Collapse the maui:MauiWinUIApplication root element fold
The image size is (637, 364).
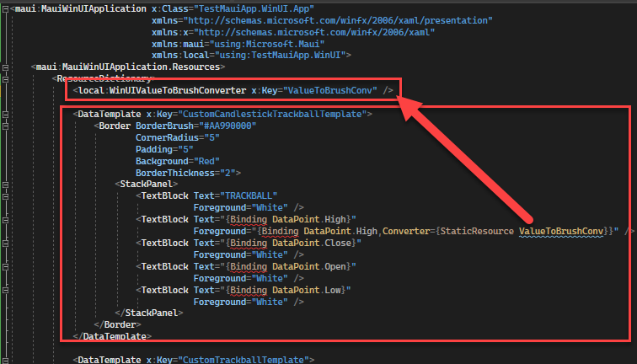(x=7, y=8)
